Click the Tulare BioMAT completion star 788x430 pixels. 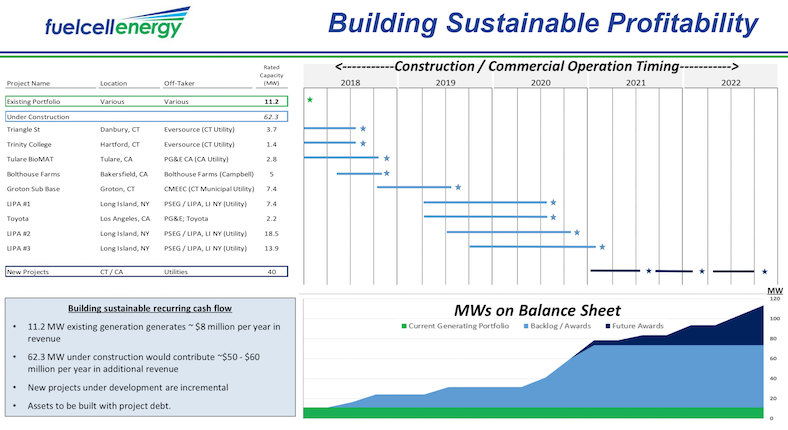pyautogui.click(x=386, y=158)
